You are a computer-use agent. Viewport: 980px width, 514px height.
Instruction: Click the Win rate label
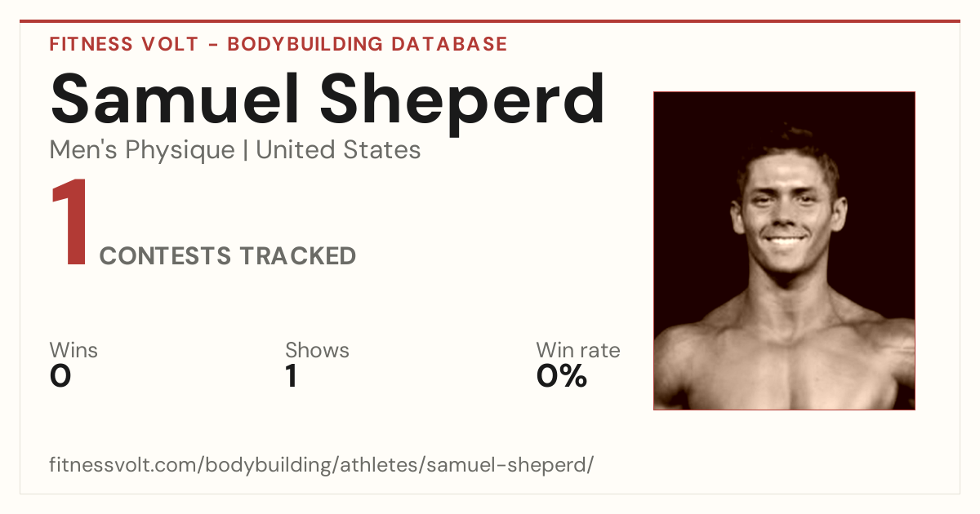(578, 351)
